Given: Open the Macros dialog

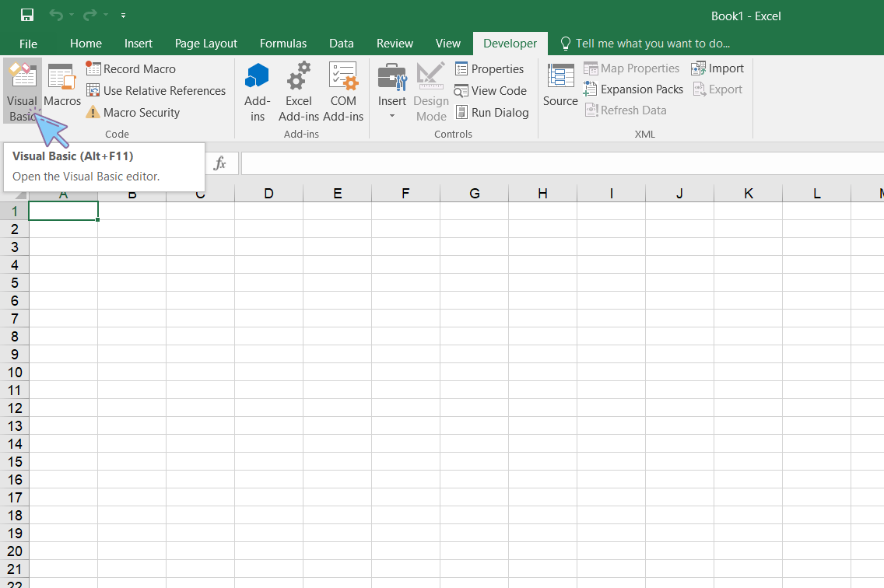Looking at the screenshot, I should pos(61,89).
